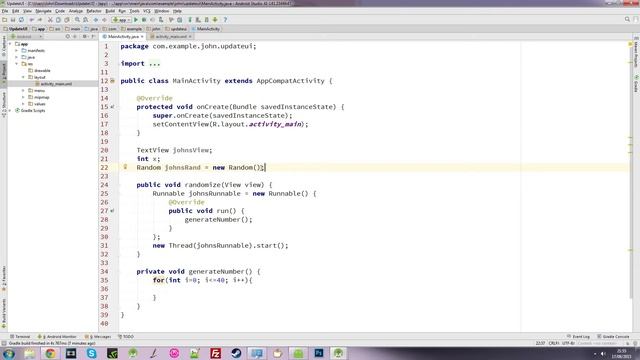The height and width of the screenshot is (360, 640).
Task: Select the drawable folder in the tree
Action: (x=40, y=71)
